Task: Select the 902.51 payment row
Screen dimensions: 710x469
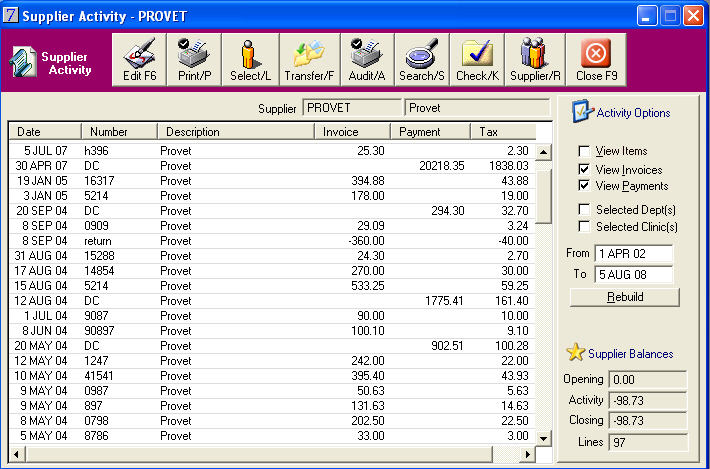Action: pyautogui.click(x=272, y=345)
